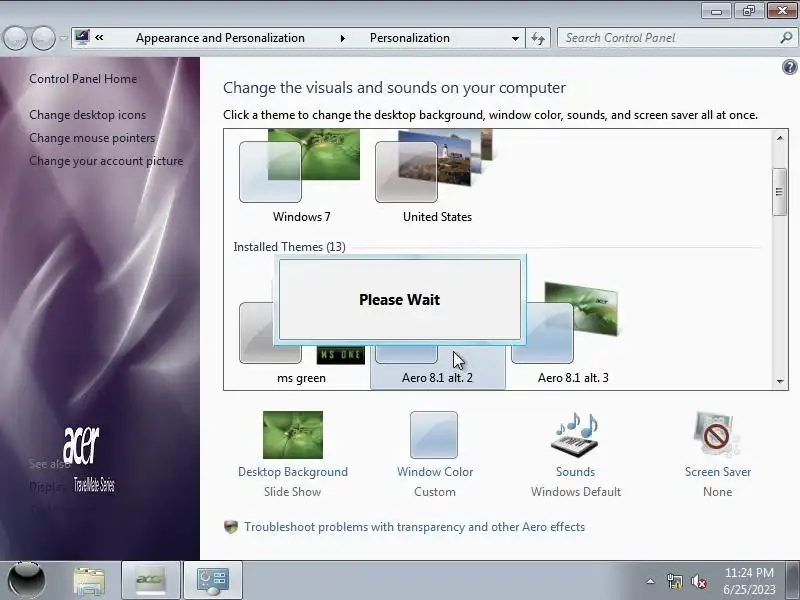Click the Sounds link text
Screen dimensions: 800x600
576,472
